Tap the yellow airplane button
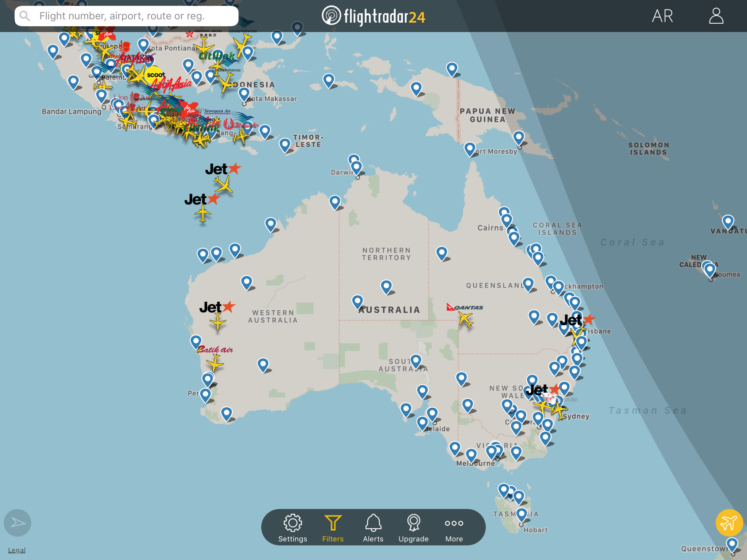The height and width of the screenshot is (560, 747). pos(729,523)
